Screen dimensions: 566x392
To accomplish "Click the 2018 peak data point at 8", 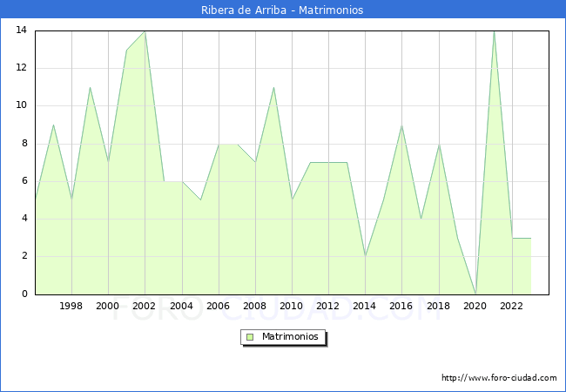I will tap(439, 145).
